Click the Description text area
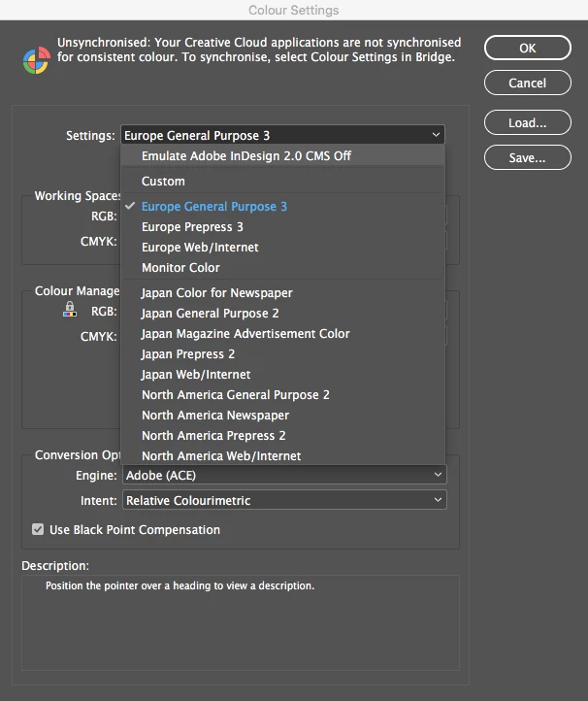Viewport: 588px width, 701px height. click(x=241, y=622)
